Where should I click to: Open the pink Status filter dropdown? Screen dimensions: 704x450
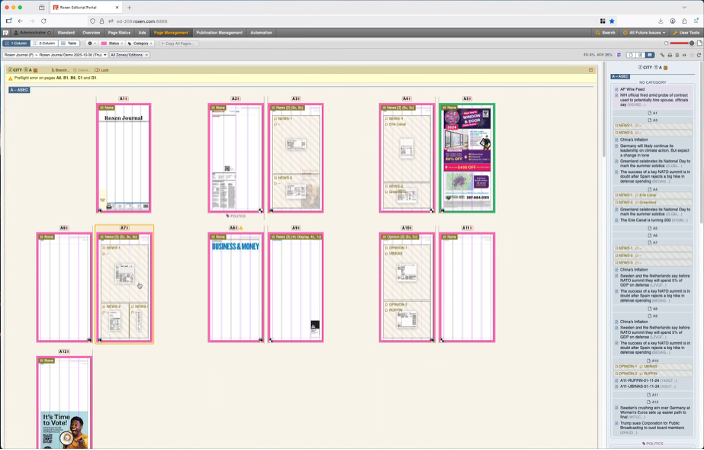112,44
